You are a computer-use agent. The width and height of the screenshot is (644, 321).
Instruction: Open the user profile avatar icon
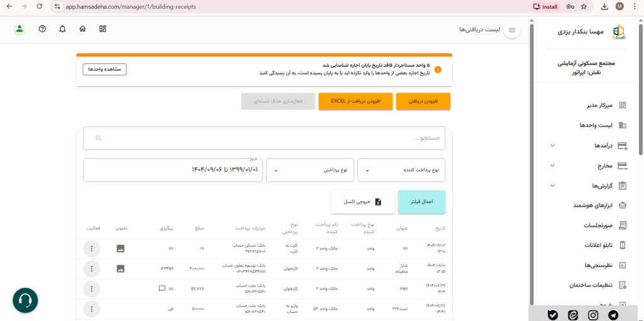(19, 29)
